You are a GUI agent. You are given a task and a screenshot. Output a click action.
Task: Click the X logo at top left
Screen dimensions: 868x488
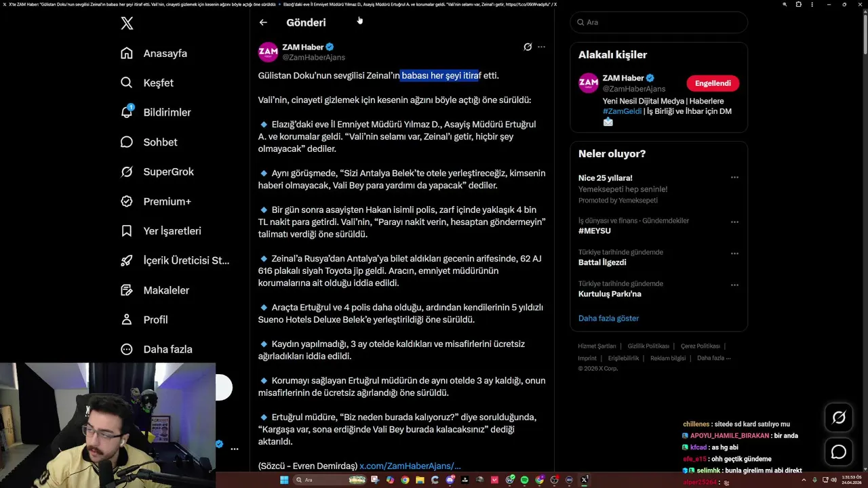(127, 23)
